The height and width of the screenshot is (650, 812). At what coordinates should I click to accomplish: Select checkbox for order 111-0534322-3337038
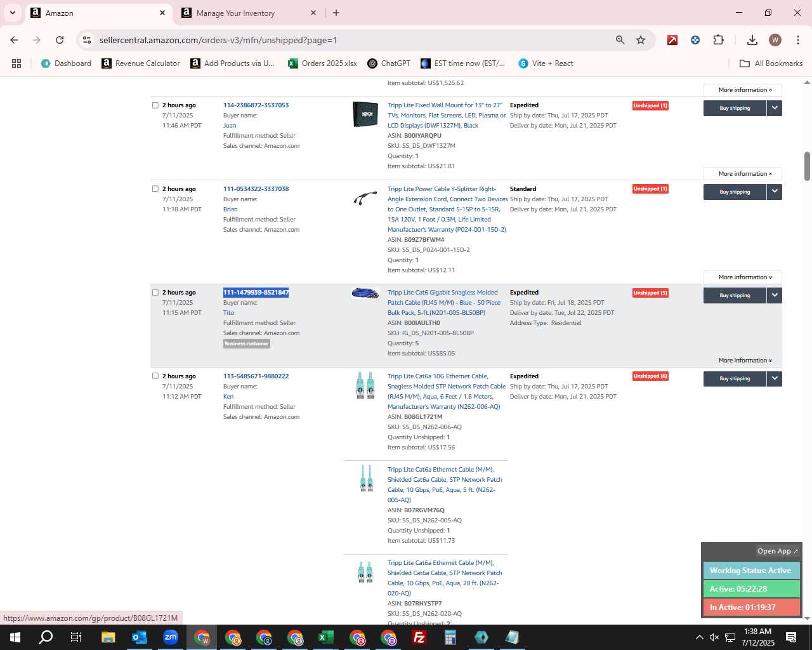coord(155,189)
